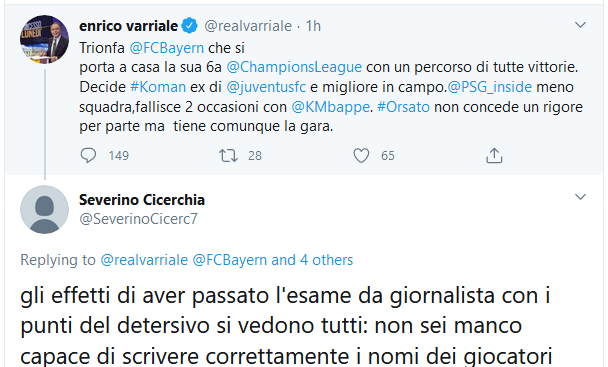This screenshot has height=367, width=608.
Task: Show the 'and 4 others' recipients
Action: (x=312, y=260)
